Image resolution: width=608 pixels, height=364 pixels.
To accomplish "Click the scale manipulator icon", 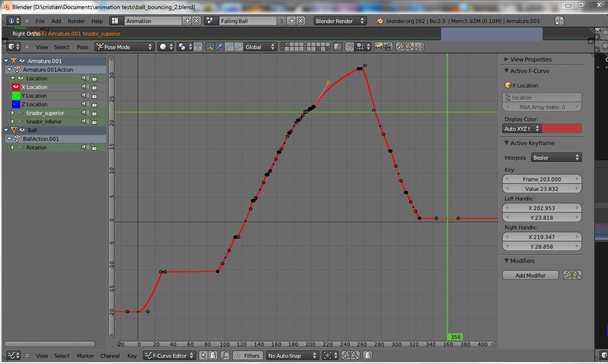I will pos(239,47).
